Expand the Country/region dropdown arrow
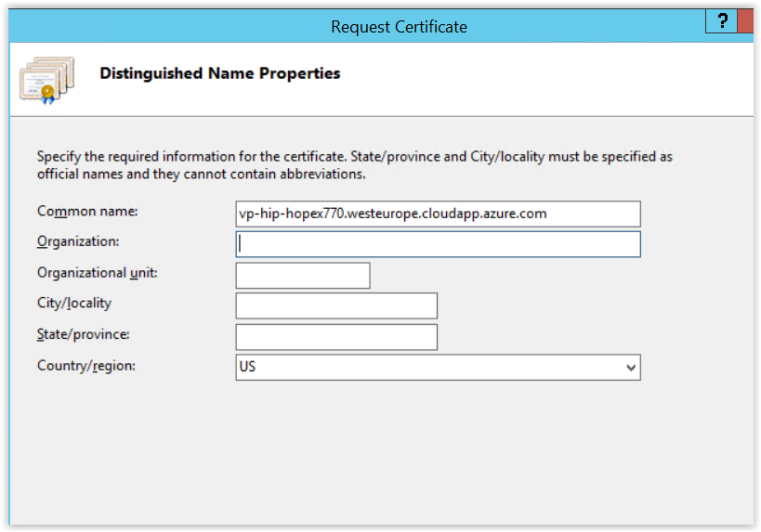Screen dimensions: 761x532 631,368
